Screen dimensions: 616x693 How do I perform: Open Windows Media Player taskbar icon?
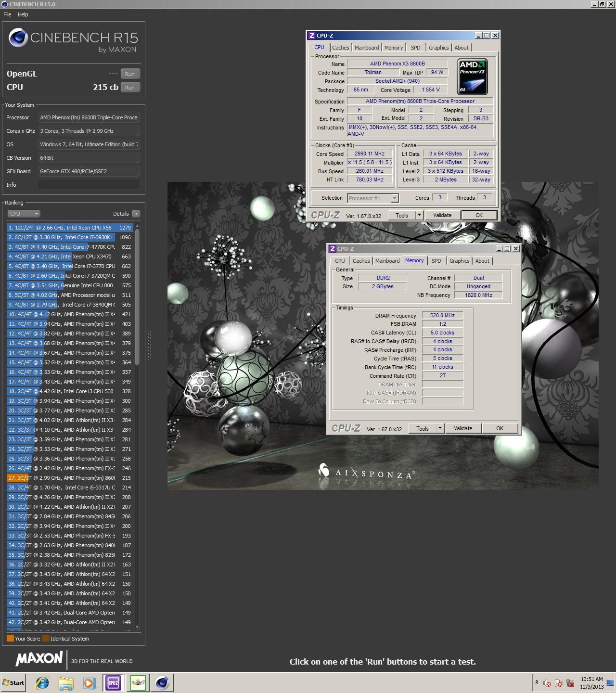[x=89, y=682]
